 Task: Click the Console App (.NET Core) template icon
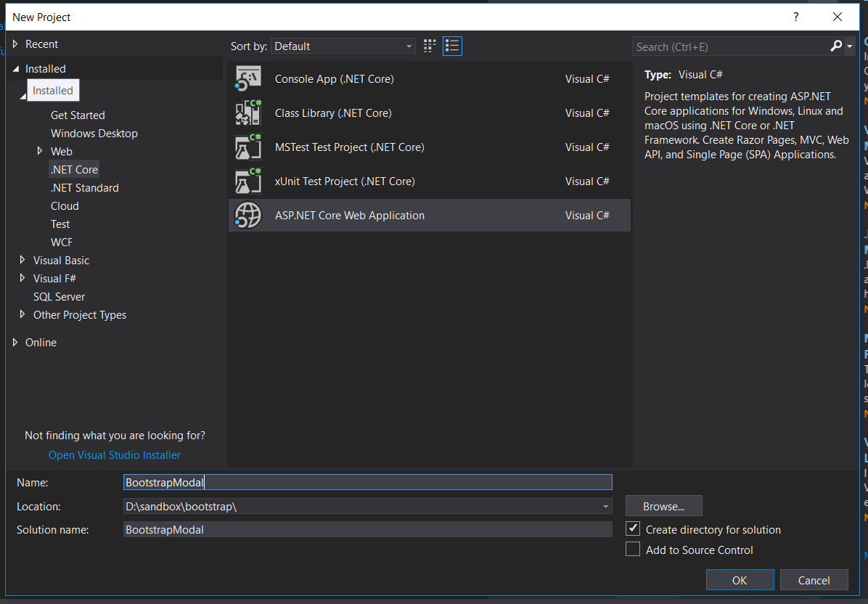[x=248, y=78]
